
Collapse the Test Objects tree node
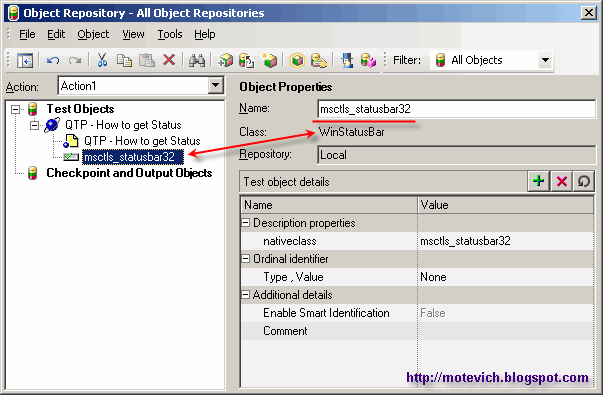point(15,110)
